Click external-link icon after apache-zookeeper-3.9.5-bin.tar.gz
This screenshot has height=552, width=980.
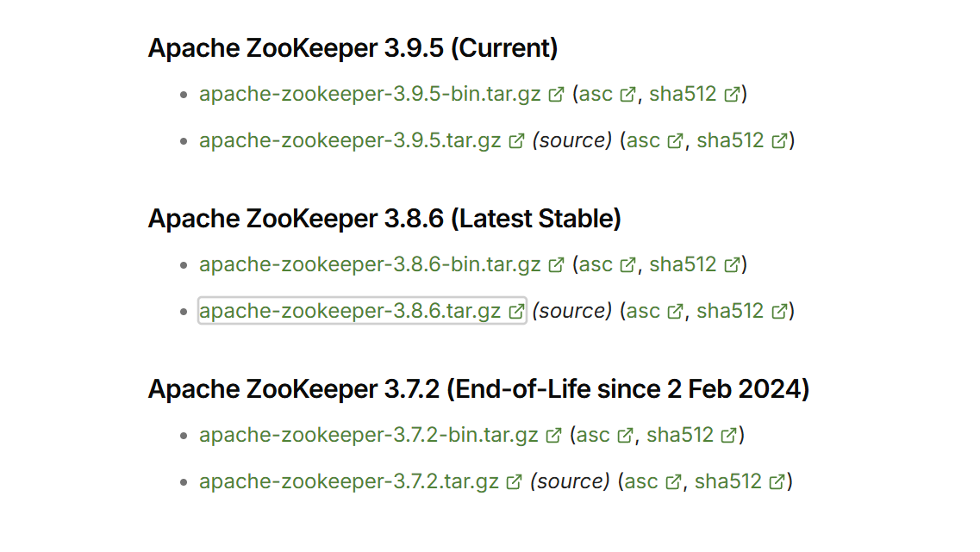coord(556,94)
